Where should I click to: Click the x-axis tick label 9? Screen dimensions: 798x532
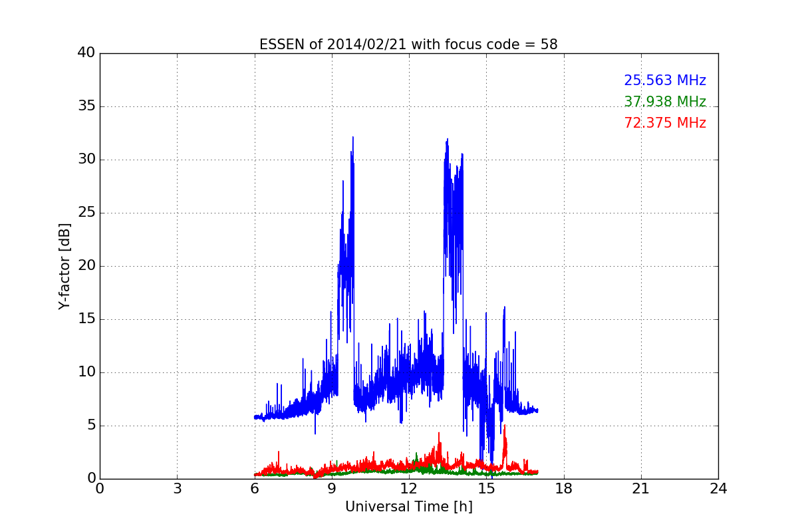coord(332,489)
